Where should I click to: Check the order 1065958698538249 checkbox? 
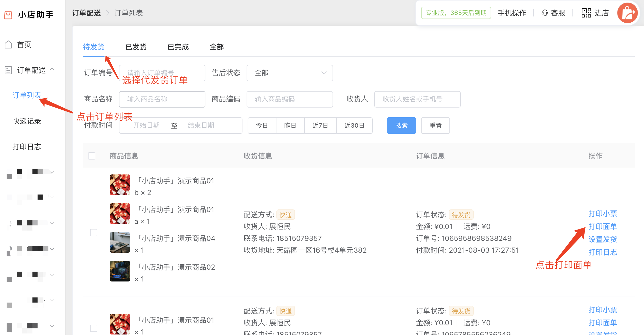pos(94,233)
